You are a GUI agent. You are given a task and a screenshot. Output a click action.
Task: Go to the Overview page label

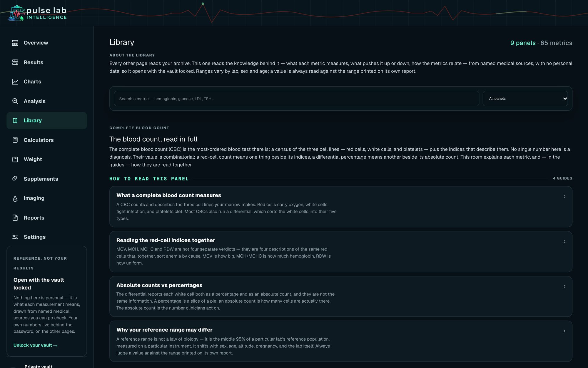tap(36, 43)
